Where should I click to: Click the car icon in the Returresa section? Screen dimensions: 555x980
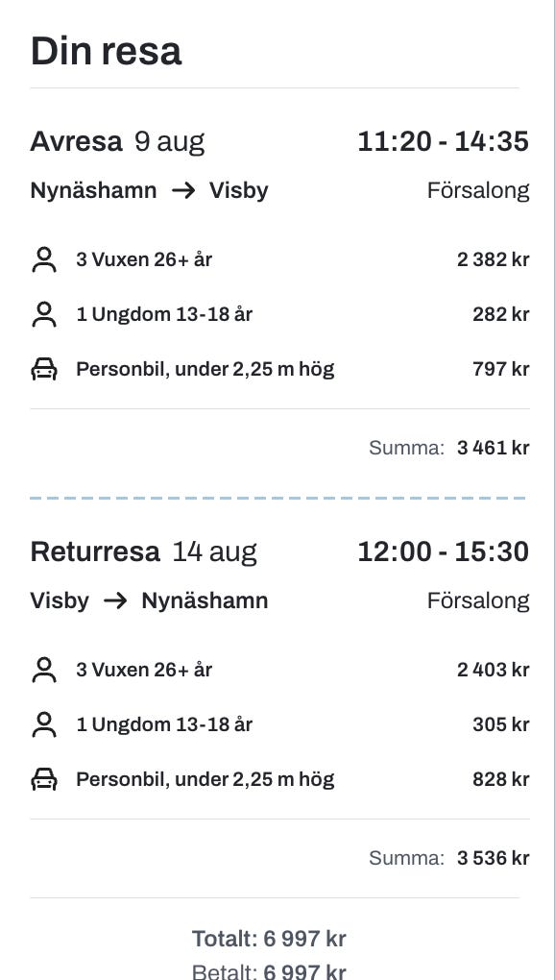click(44, 779)
